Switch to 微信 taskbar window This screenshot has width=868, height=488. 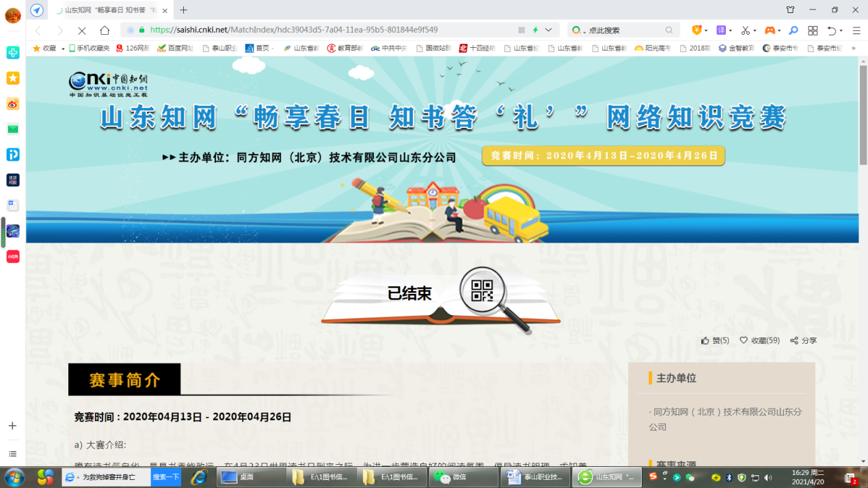(463, 477)
